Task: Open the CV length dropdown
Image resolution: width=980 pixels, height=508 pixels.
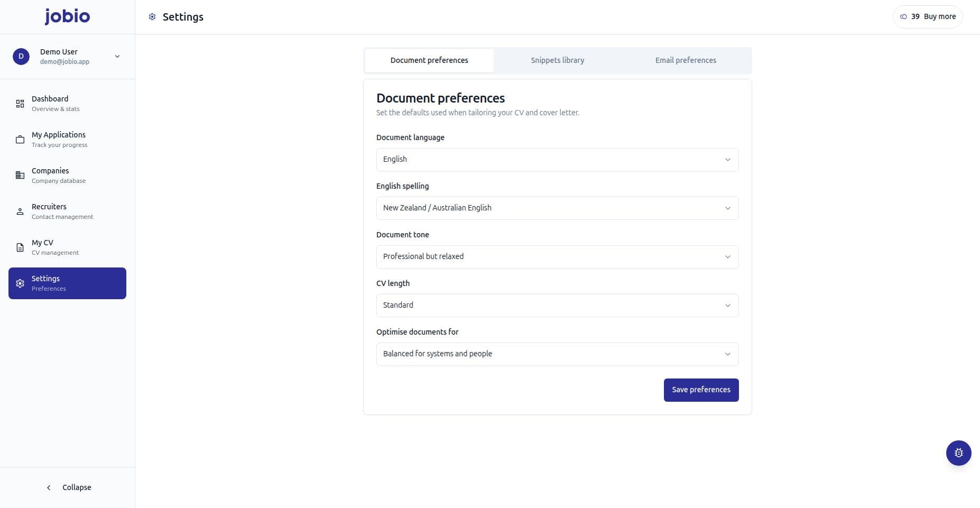Action: click(x=557, y=306)
